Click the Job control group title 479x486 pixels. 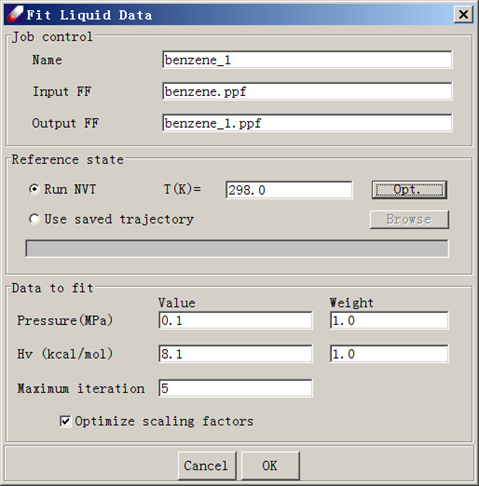pyautogui.click(x=52, y=37)
